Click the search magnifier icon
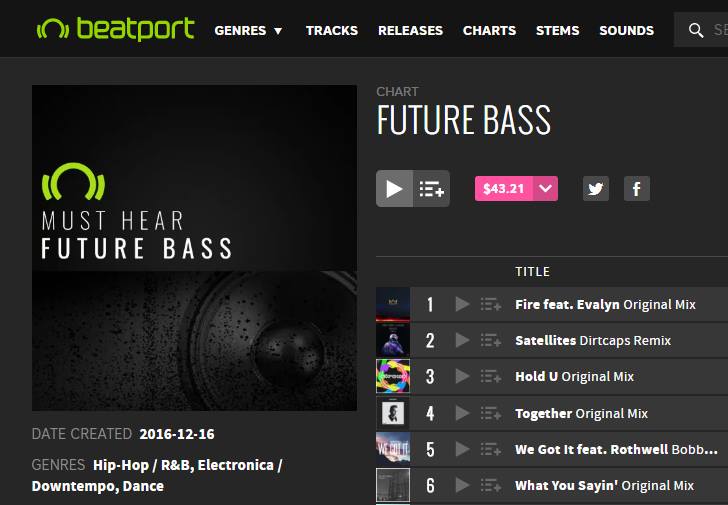Screen dimensions: 728x505 pyautogui.click(x=696, y=30)
